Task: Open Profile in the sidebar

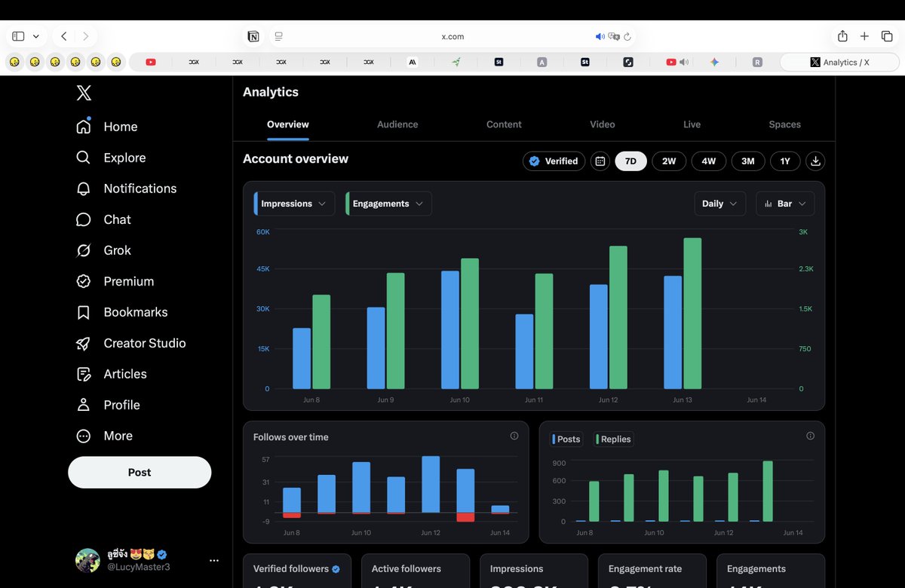Action: pyautogui.click(x=108, y=405)
